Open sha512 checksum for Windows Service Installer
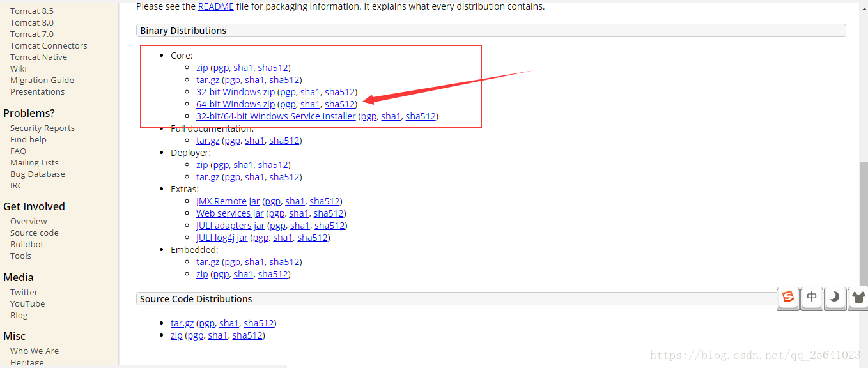 (421, 116)
